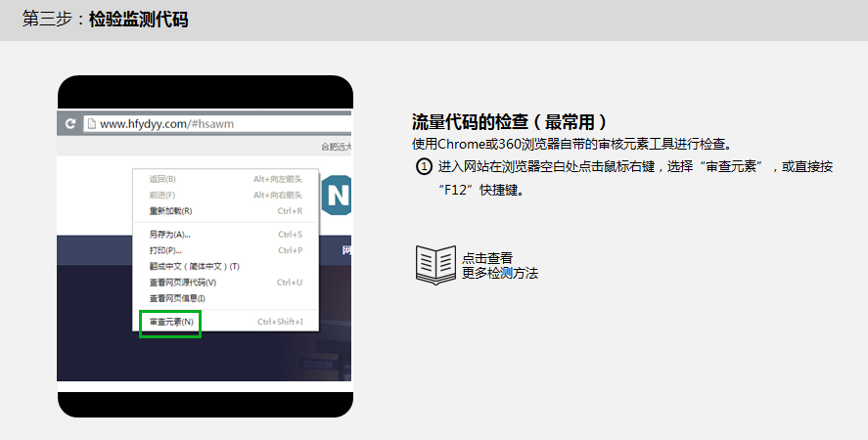The image size is (868, 440).
Task: Select 查看网页源代码(V) menu item
Action: [182, 282]
